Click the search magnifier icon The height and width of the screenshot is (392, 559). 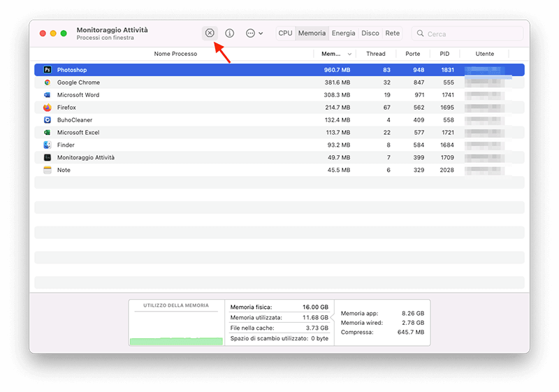click(421, 34)
